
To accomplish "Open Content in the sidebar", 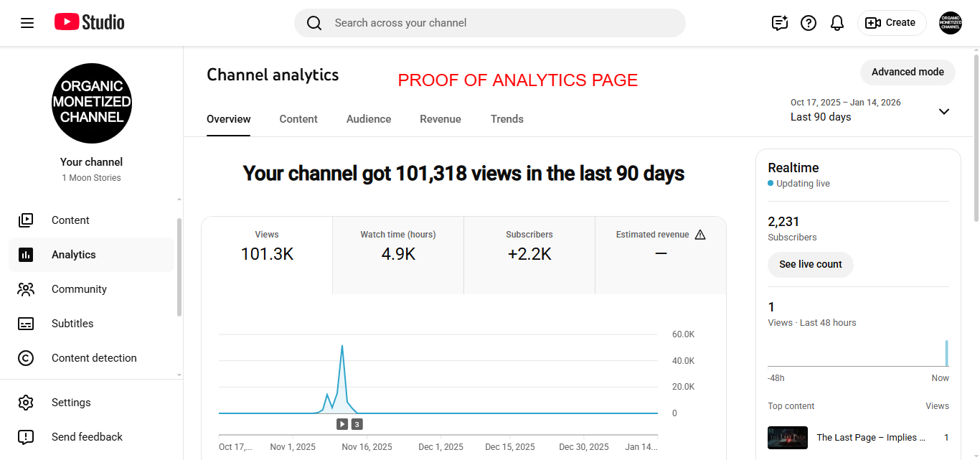I will [70, 220].
